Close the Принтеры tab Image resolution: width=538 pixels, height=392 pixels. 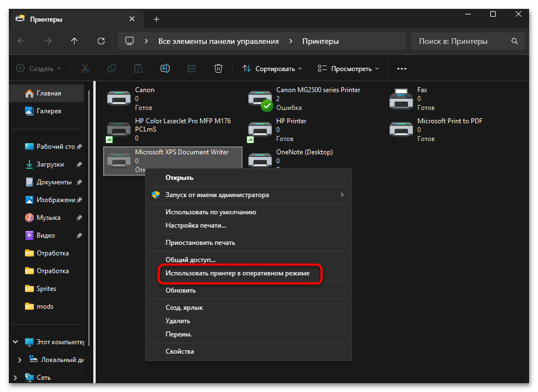coord(132,19)
